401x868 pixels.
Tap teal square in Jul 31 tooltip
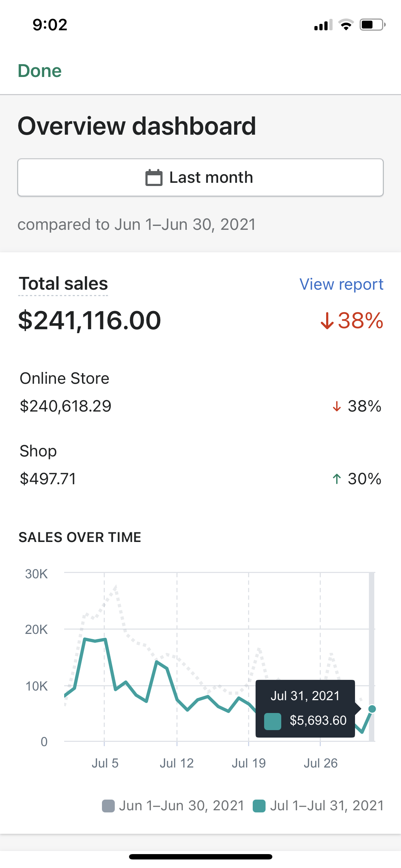tap(273, 721)
